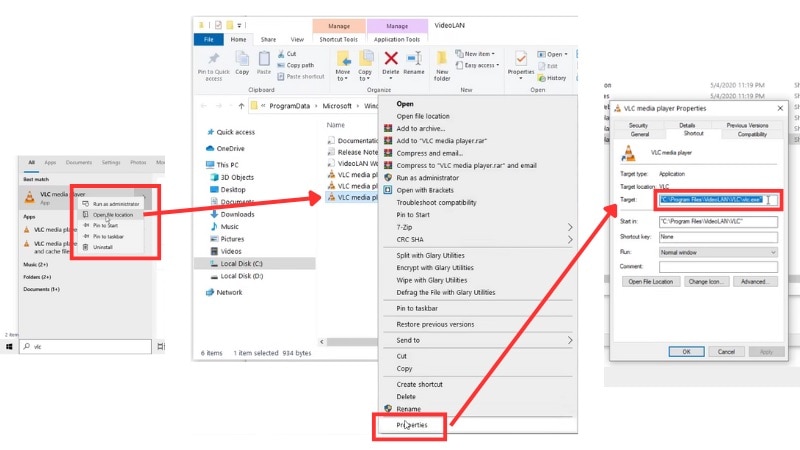Switch to Details tab in Properties dialog
Image resolution: width=800 pixels, height=450 pixels.
687,125
